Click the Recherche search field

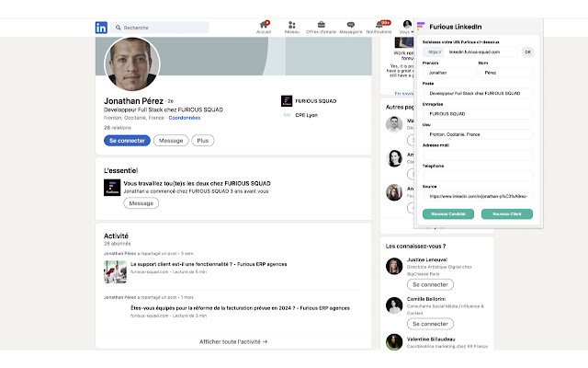(x=159, y=28)
